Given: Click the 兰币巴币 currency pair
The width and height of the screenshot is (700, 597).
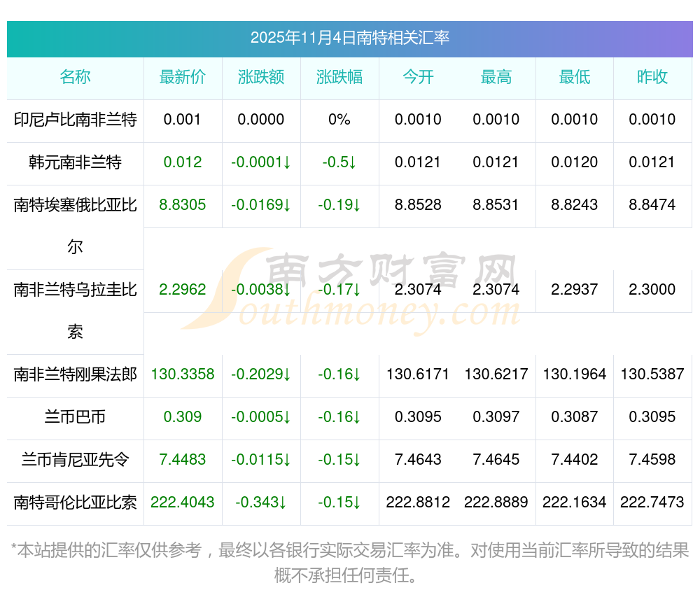Looking at the screenshot, I should pos(75,417).
